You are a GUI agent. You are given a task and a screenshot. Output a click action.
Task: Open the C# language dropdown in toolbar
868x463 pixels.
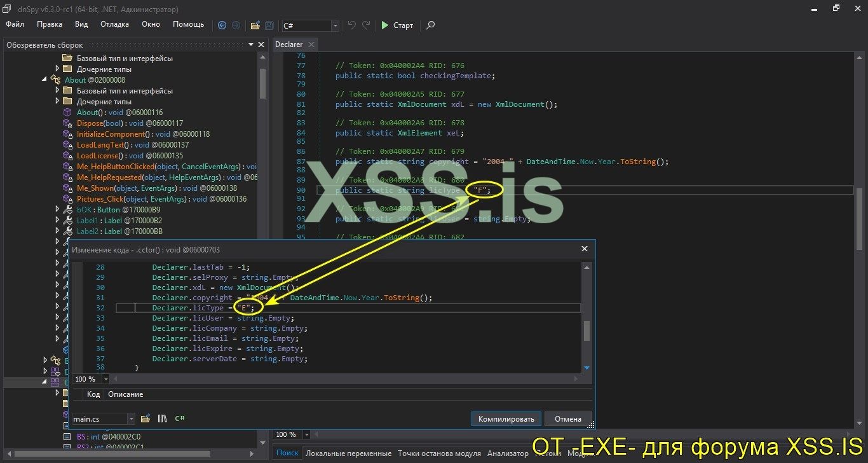click(x=335, y=25)
